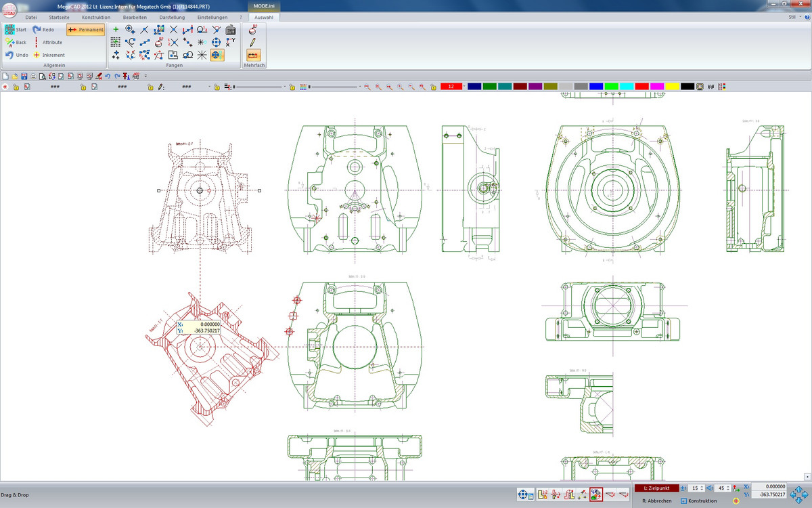Click the X coordinate input field
The image size is (812, 508).
(x=768, y=486)
